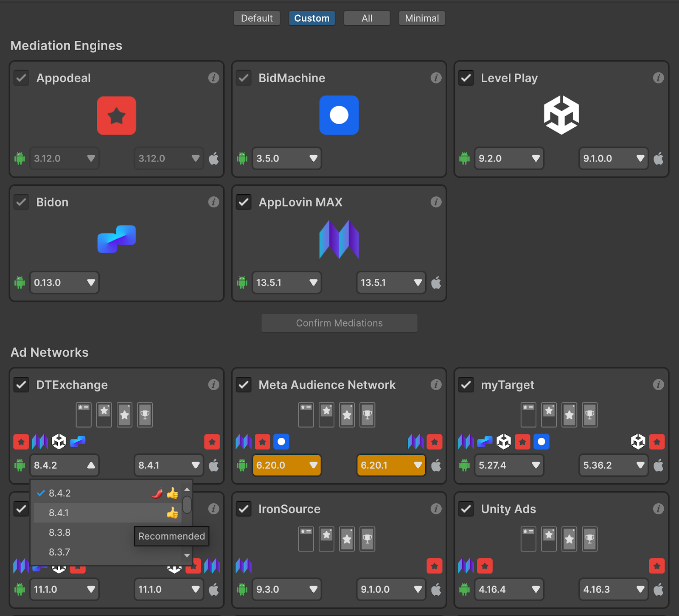Open Level Play Android version 9.2.0 dropdown
The width and height of the screenshot is (679, 616).
(509, 159)
